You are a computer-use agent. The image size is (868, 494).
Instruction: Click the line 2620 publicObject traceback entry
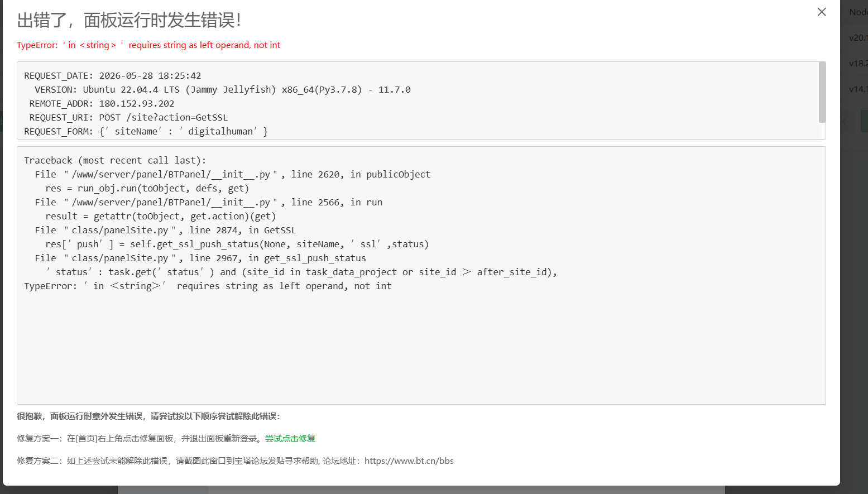click(x=232, y=175)
